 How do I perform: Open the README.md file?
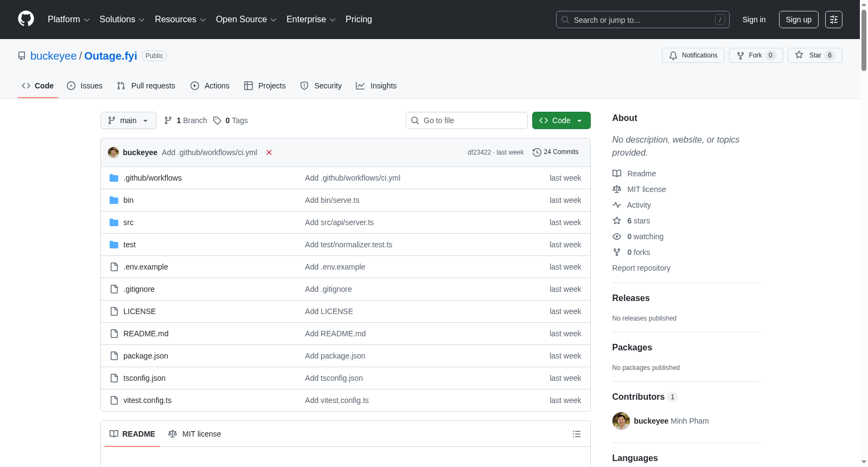[x=146, y=334]
